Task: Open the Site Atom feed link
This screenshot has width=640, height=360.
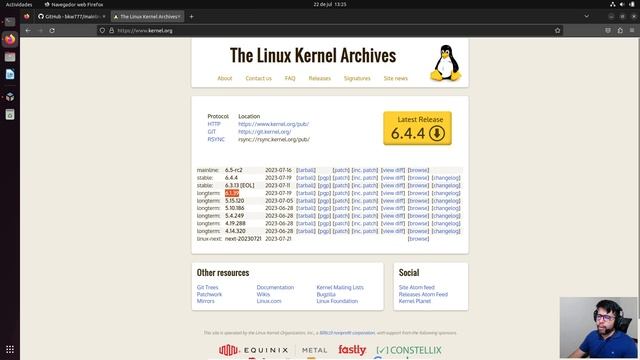Action: 416,287
